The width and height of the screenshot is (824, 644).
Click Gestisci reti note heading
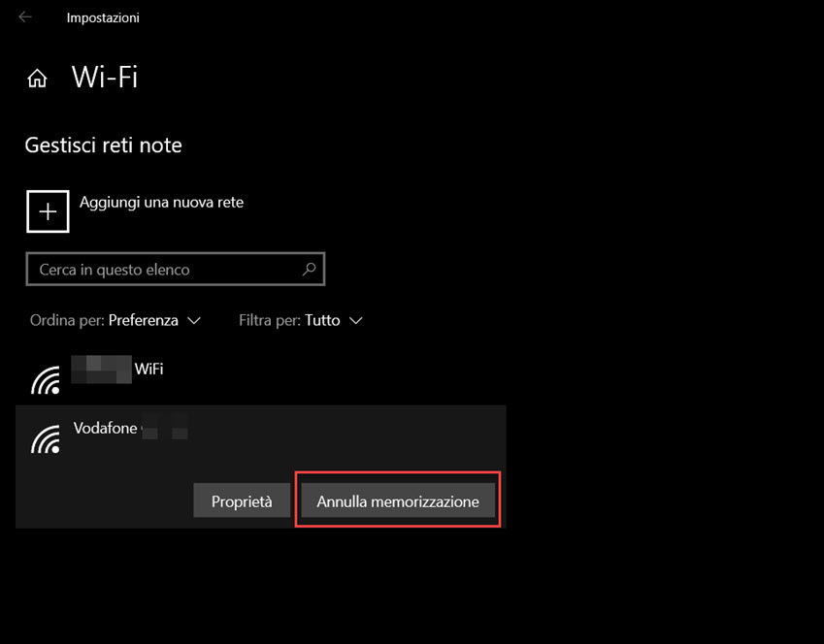(x=103, y=145)
